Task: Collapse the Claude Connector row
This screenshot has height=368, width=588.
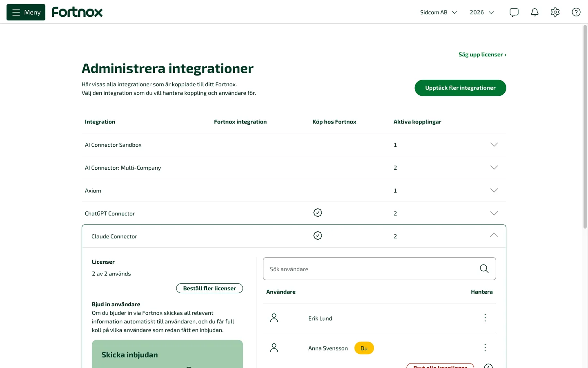Action: click(x=494, y=235)
